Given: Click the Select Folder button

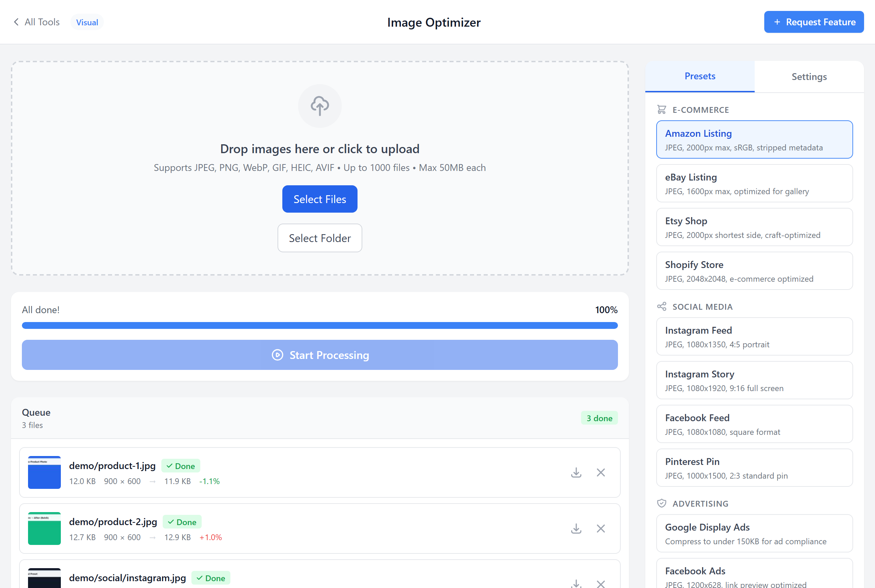Looking at the screenshot, I should [x=319, y=238].
